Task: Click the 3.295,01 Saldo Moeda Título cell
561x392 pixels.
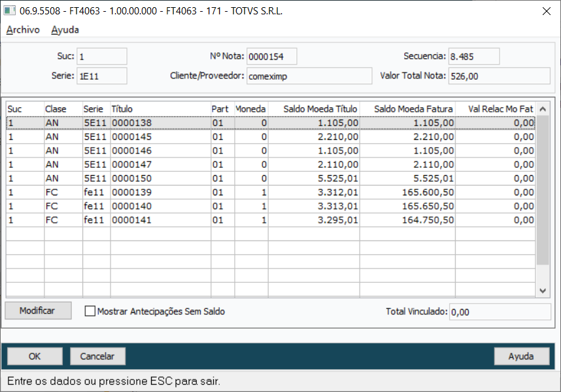Action: pos(314,220)
